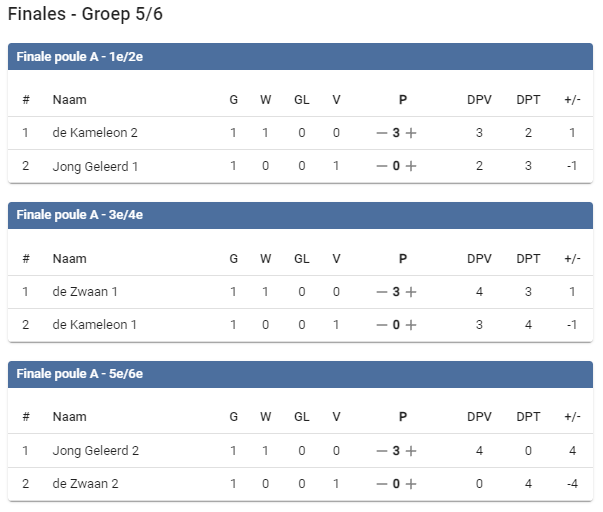The width and height of the screenshot is (603, 512).
Task: Click Finale poule A - 3e/4e header
Action: point(300,215)
